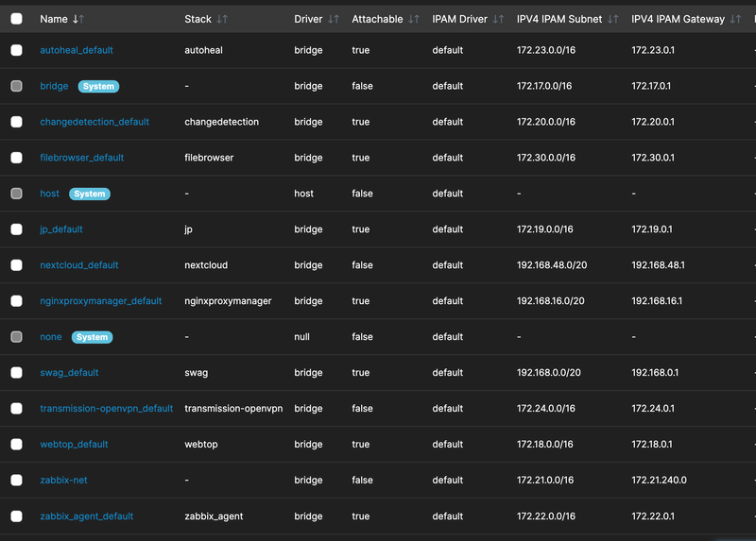This screenshot has width=756, height=541.
Task: Sort networks by the Name sort icon
Action: point(77,19)
